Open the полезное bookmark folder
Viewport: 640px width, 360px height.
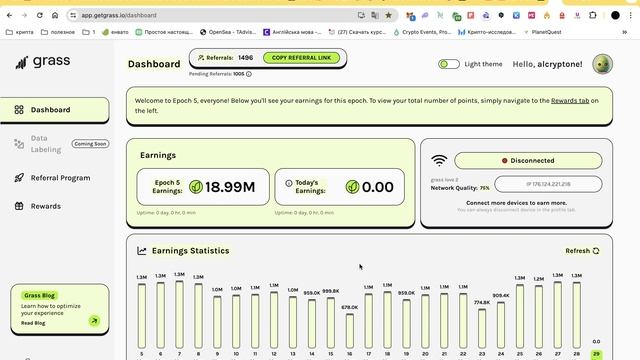(x=58, y=32)
